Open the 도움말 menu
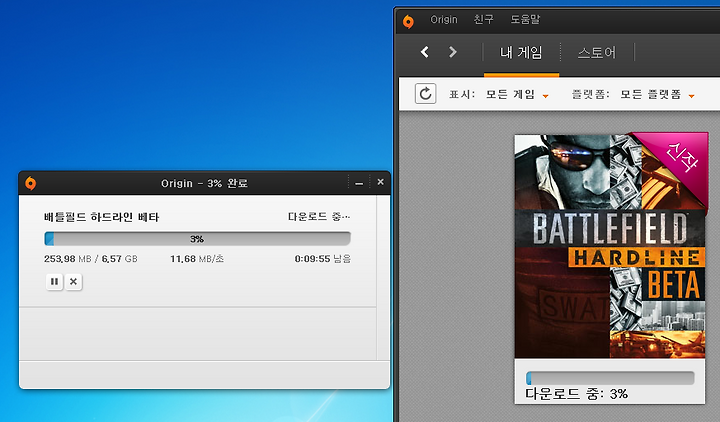The height and width of the screenshot is (422, 720). pos(525,19)
